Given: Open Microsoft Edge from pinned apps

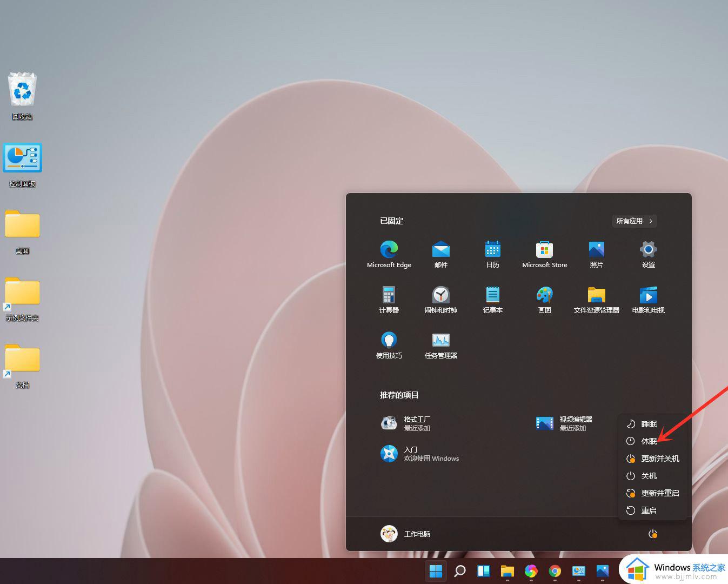Looking at the screenshot, I should (389, 254).
